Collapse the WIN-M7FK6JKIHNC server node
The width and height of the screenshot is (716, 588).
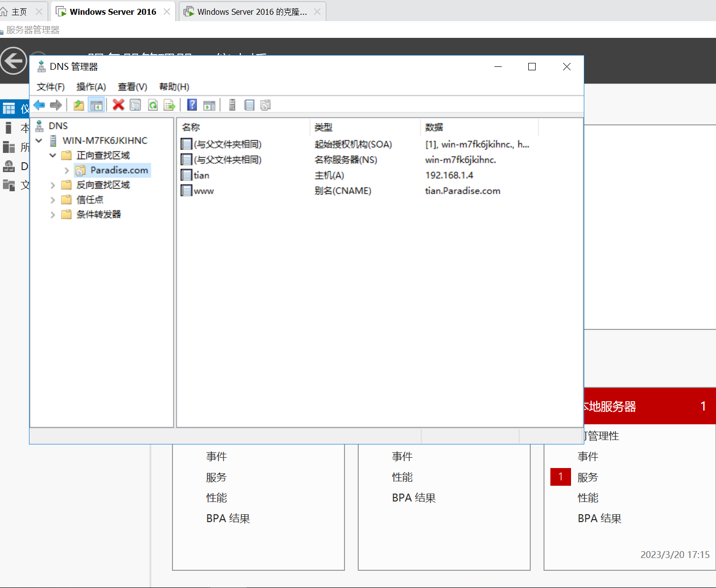pyautogui.click(x=39, y=141)
